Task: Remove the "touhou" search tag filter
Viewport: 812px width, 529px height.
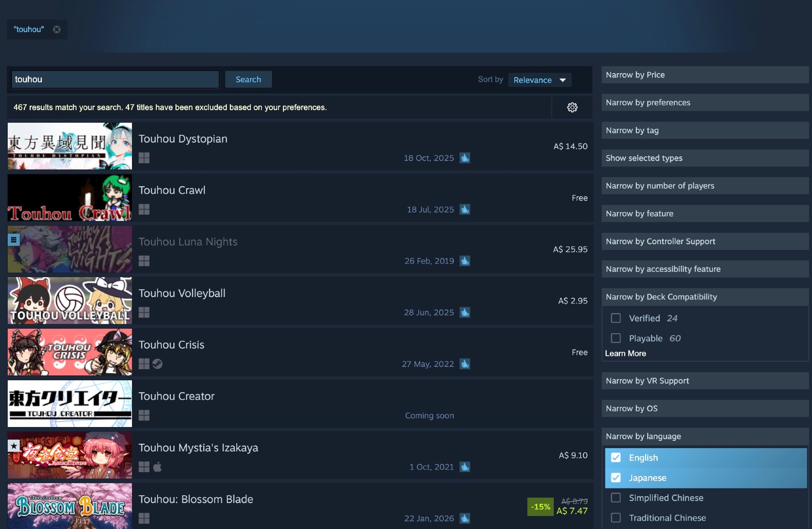Action: 57,29
